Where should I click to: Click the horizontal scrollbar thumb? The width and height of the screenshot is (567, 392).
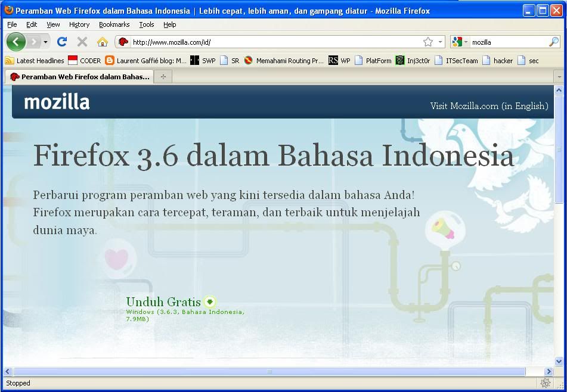[269, 371]
